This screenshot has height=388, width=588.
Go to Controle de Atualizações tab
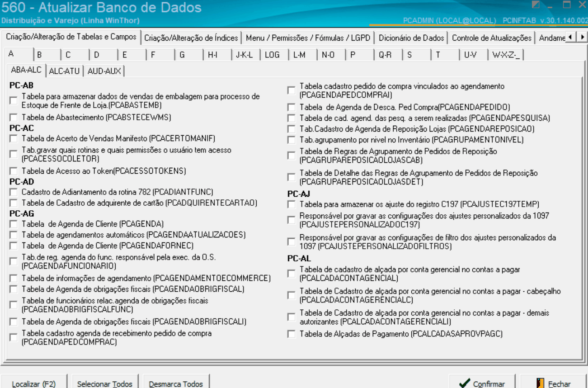pyautogui.click(x=492, y=38)
